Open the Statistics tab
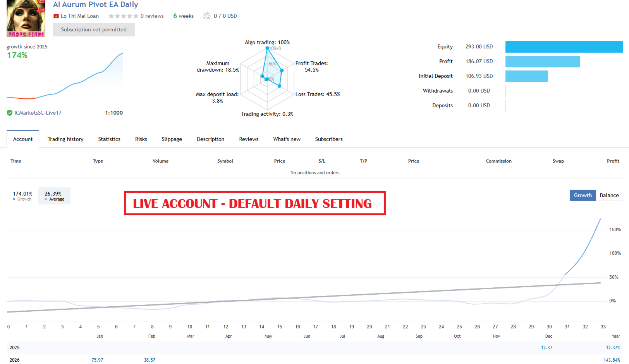The height and width of the screenshot is (364, 629). (109, 139)
